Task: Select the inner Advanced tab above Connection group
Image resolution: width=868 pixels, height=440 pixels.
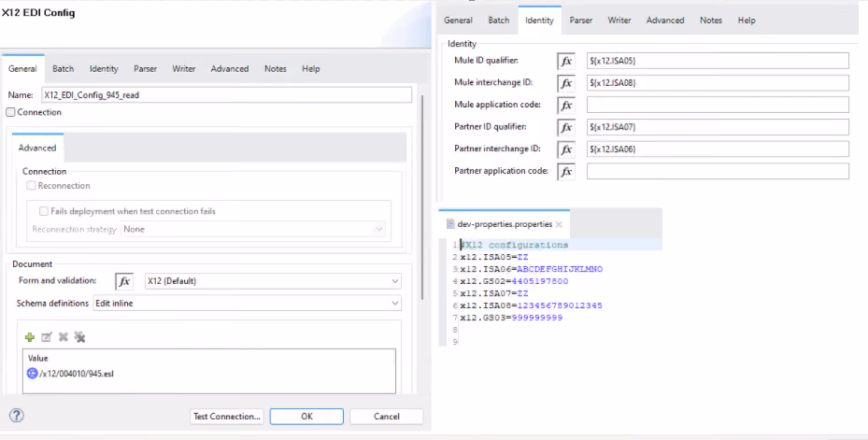Action: (x=37, y=148)
